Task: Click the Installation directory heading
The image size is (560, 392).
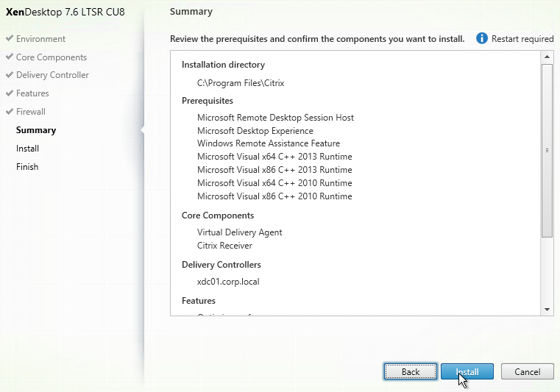Action: click(x=223, y=65)
